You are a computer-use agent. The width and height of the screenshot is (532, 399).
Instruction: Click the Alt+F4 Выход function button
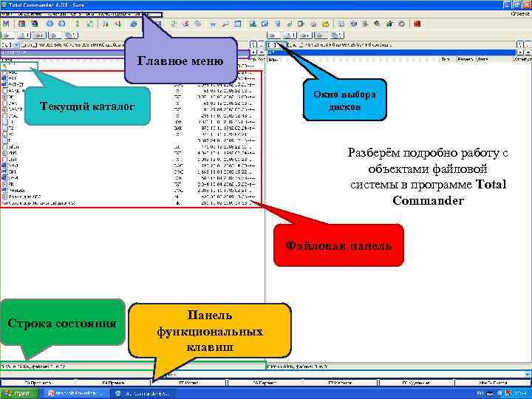point(492,383)
